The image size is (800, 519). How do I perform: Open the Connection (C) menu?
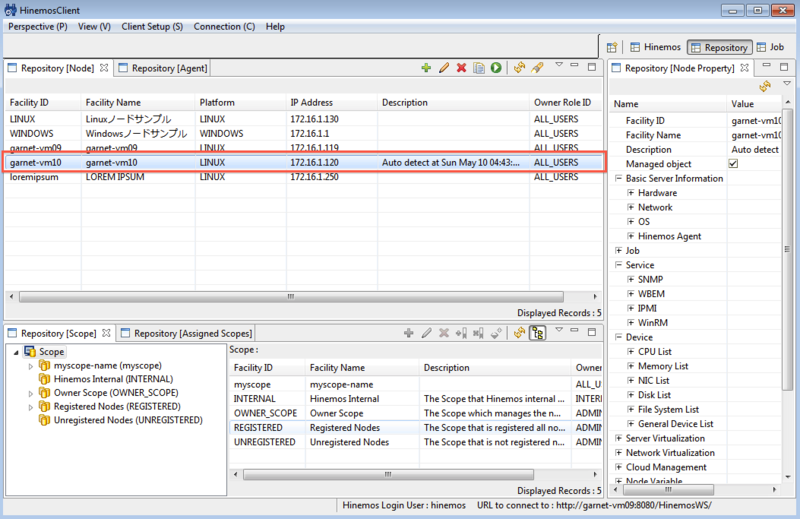coord(224,27)
